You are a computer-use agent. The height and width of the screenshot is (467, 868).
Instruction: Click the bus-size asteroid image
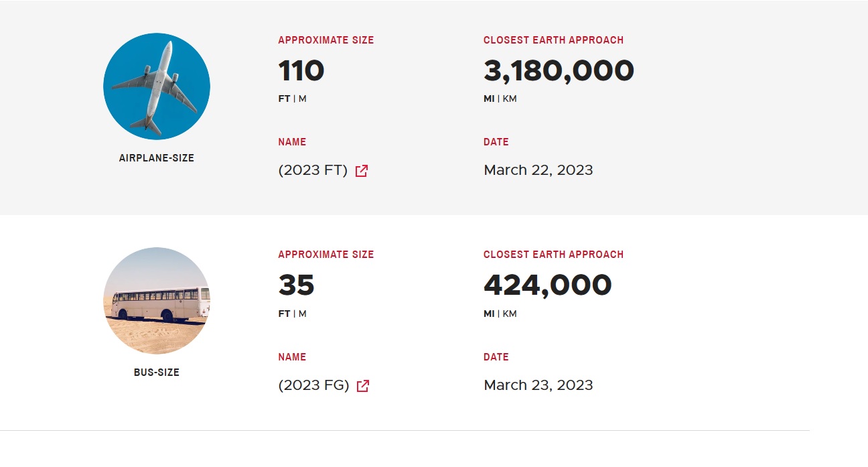pos(157,301)
